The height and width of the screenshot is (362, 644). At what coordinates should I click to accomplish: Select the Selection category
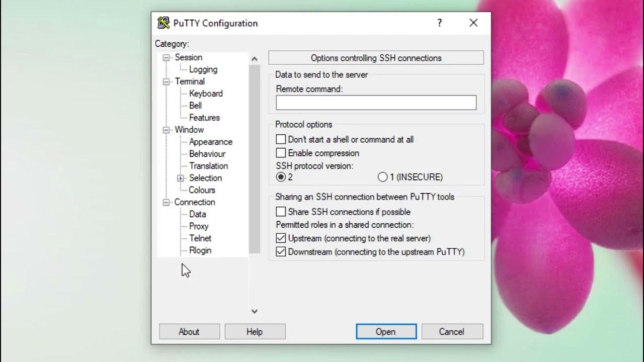pyautogui.click(x=205, y=178)
